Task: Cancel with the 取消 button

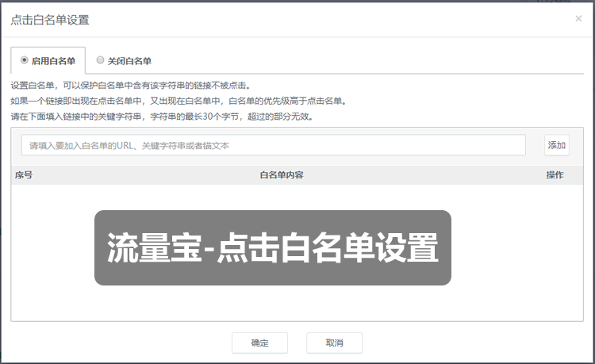Action: point(334,343)
